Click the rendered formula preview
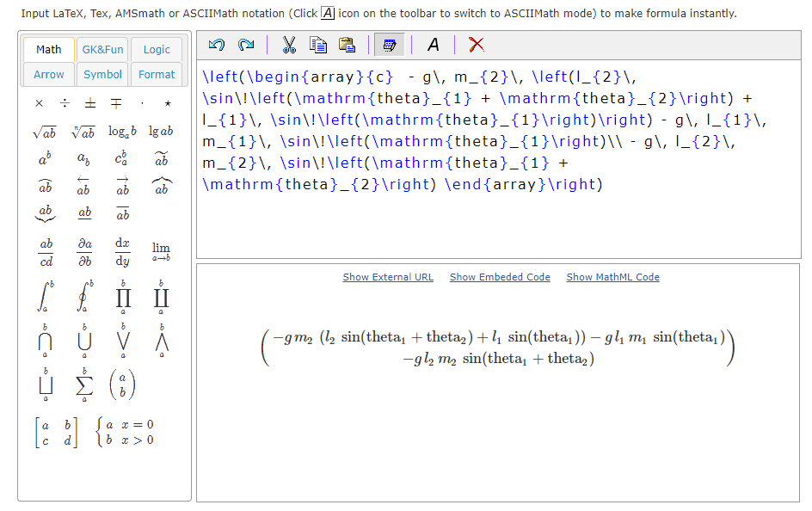 point(498,348)
